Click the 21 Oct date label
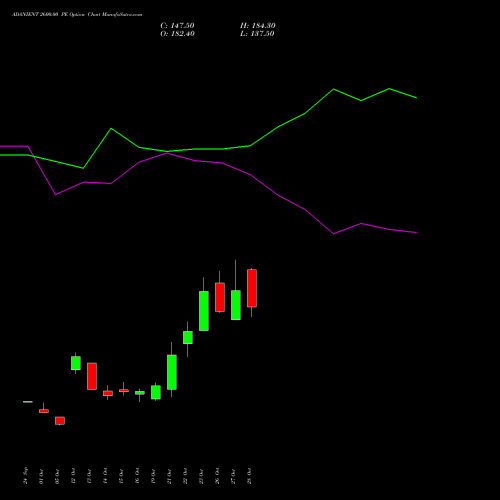This screenshot has width=500, height=500. coord(169,476)
